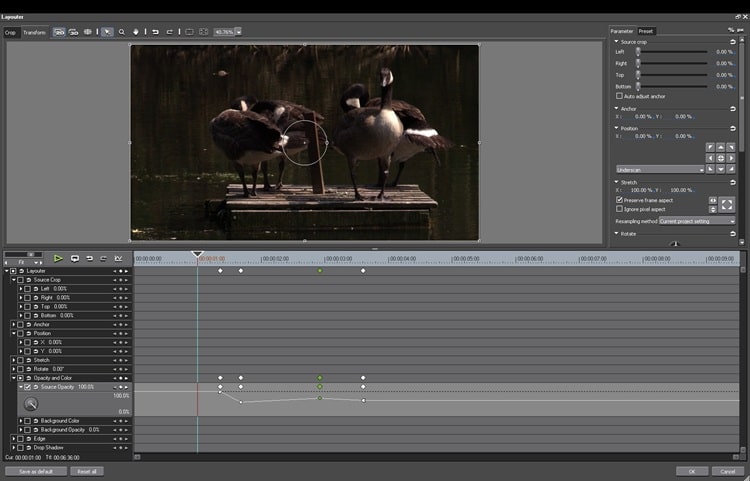Play the keyframe timeline preview
The width and height of the screenshot is (750, 481).
(x=58, y=259)
